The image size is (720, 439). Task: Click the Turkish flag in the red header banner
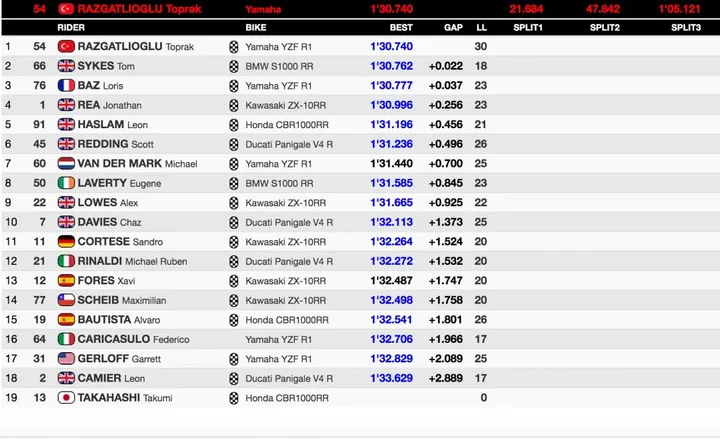pos(66,9)
